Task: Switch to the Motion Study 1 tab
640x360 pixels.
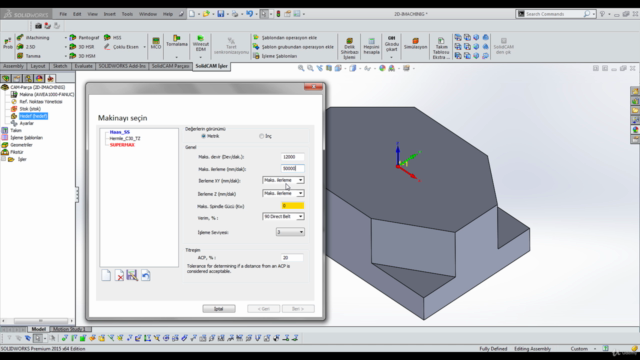Action: [69, 329]
